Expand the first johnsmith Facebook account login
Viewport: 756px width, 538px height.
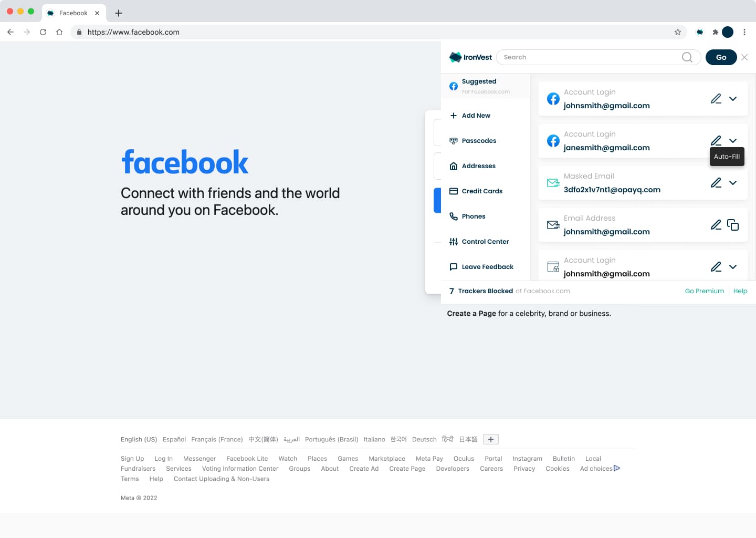pos(733,99)
